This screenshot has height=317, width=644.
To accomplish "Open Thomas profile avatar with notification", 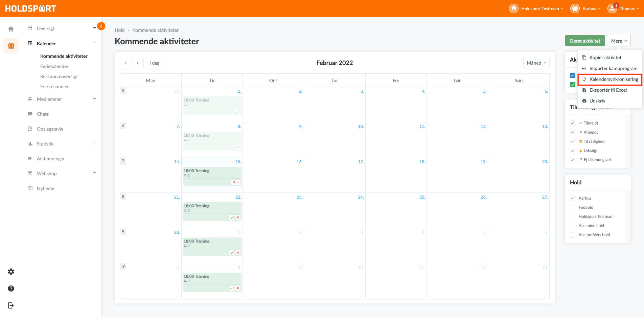I will point(612,8).
